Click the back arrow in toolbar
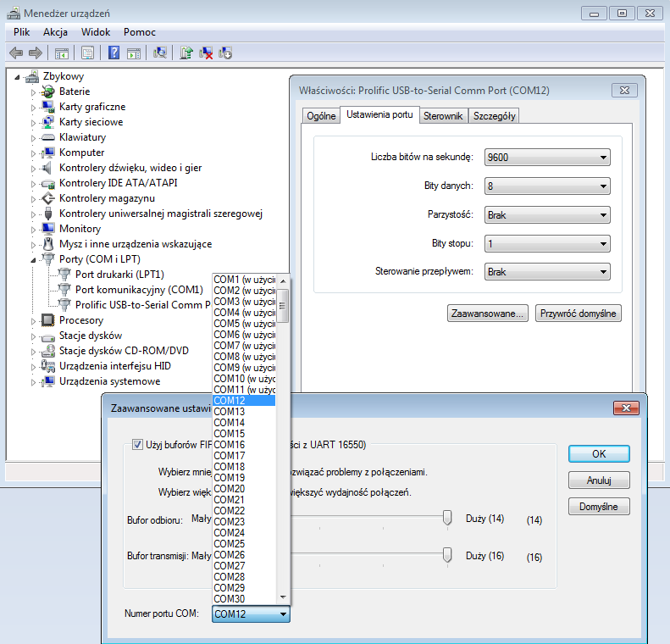Image resolution: width=670 pixels, height=644 pixels. point(16,53)
